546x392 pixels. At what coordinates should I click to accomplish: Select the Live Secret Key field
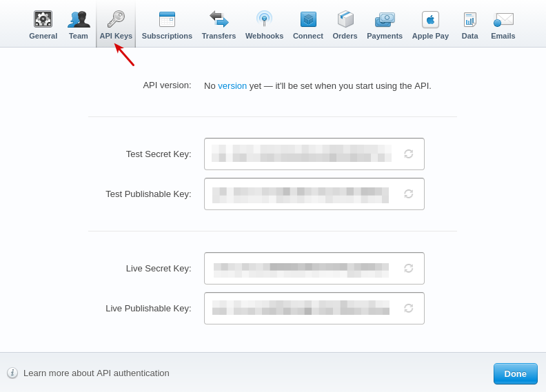[x=314, y=268]
